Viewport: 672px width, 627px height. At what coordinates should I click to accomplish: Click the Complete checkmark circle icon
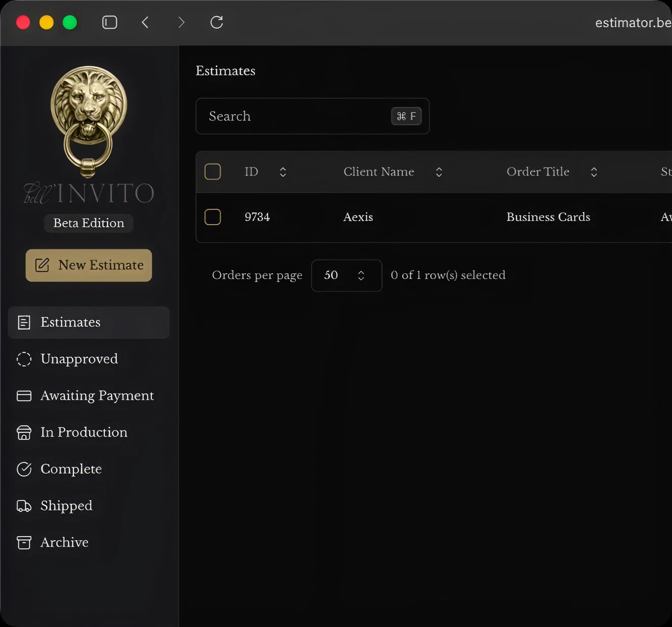(x=24, y=469)
